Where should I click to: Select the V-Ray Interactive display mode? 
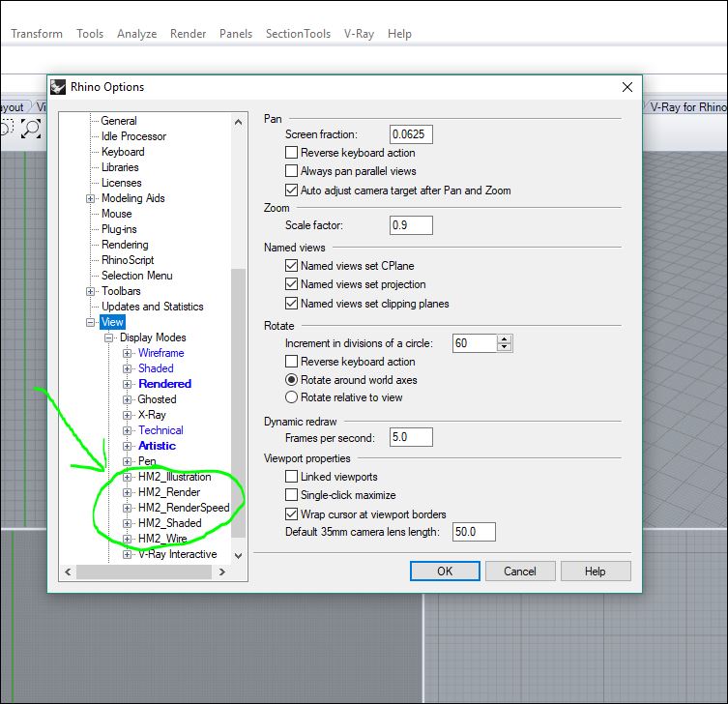177,554
